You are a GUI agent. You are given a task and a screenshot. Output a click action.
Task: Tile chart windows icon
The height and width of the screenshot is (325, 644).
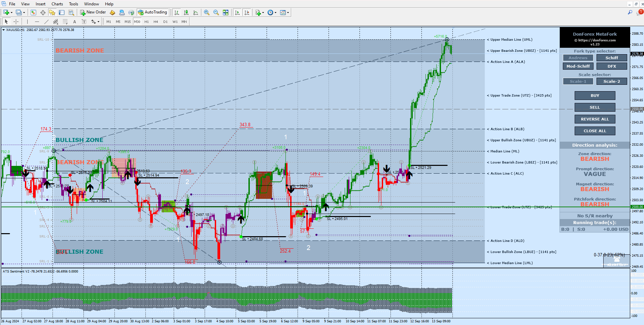point(226,12)
